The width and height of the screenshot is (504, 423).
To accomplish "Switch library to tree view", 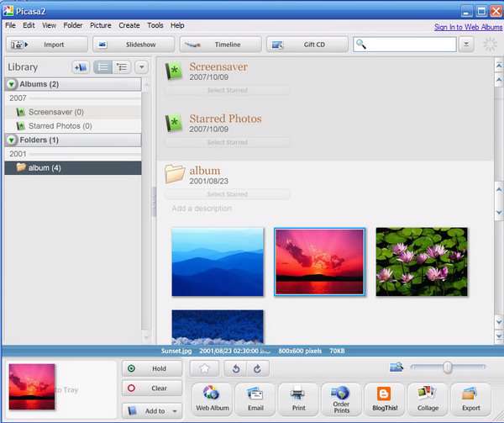I will pyautogui.click(x=122, y=67).
